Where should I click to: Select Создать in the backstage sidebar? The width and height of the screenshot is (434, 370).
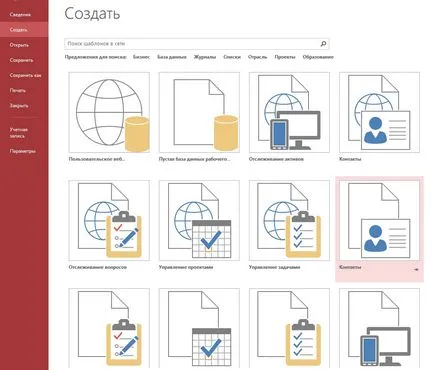pyautogui.click(x=24, y=30)
